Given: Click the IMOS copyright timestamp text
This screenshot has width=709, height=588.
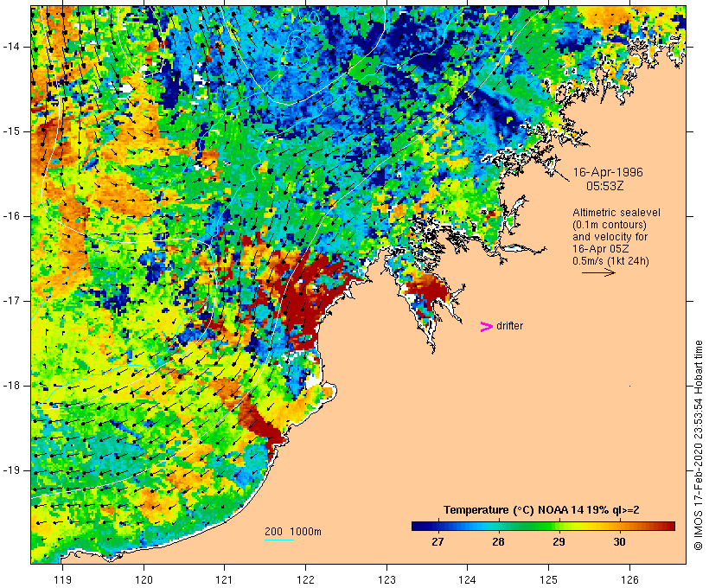Looking at the screenshot, I should 698,445.
